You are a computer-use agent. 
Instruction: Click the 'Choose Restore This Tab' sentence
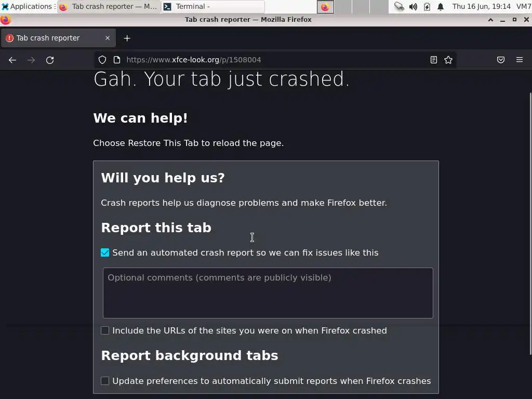coord(188,143)
